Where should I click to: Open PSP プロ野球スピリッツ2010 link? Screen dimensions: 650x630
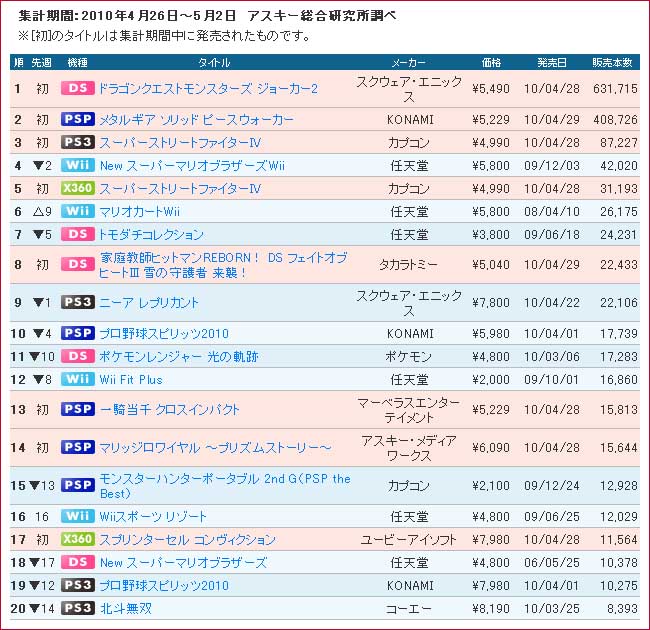click(x=164, y=334)
